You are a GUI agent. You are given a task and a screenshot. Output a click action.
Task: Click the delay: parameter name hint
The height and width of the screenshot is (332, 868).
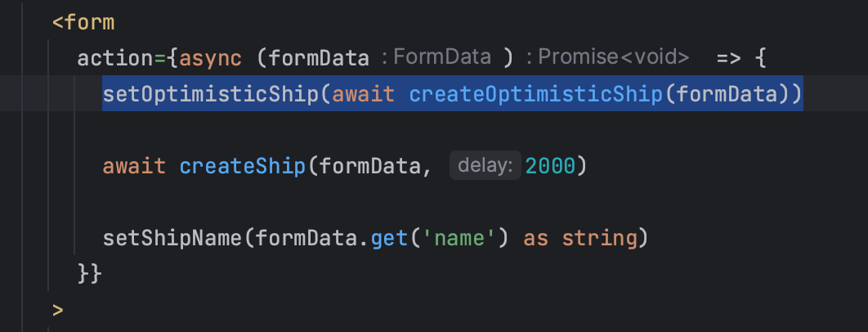click(x=485, y=165)
